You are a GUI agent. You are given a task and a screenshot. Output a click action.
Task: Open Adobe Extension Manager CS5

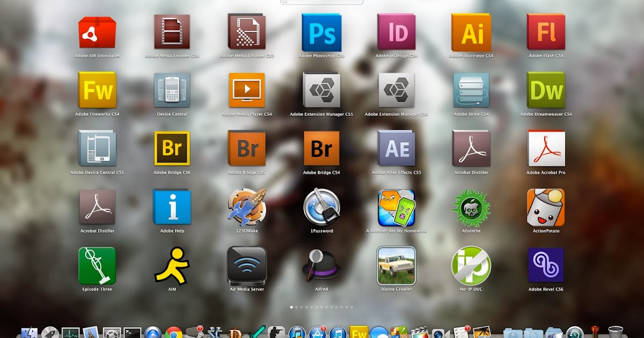[x=321, y=91]
